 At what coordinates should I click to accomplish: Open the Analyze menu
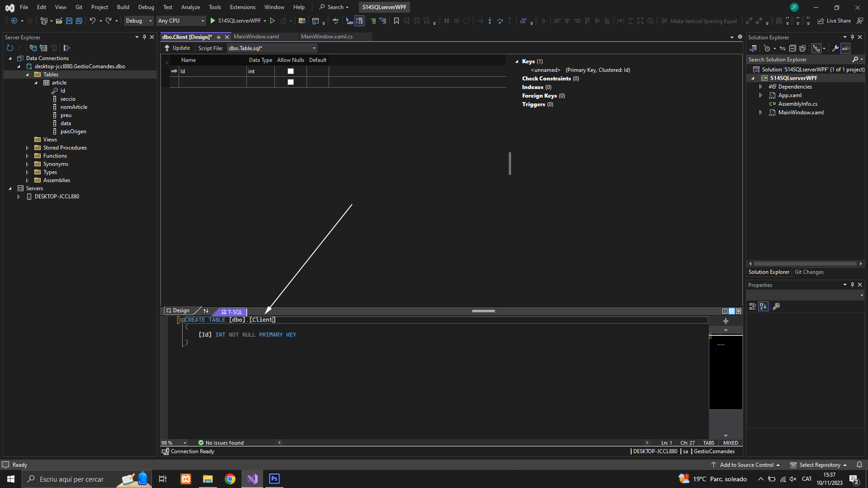click(x=190, y=7)
